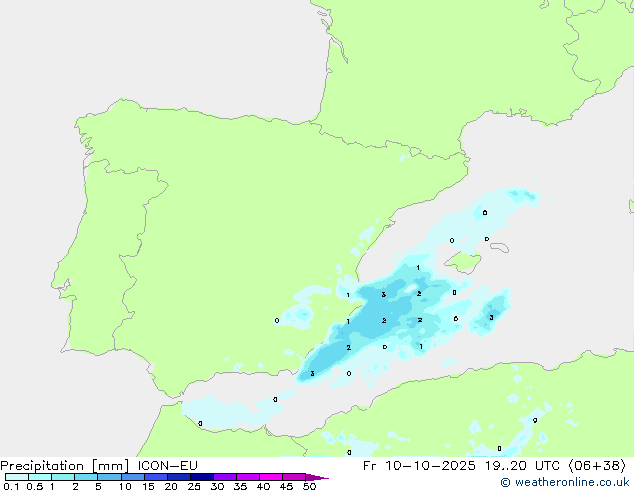Click the legend number '20'

(171, 486)
